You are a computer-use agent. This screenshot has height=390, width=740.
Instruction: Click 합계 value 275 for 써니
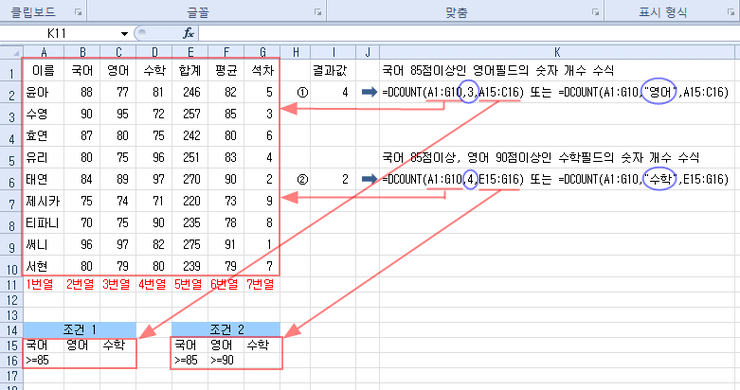click(x=190, y=245)
